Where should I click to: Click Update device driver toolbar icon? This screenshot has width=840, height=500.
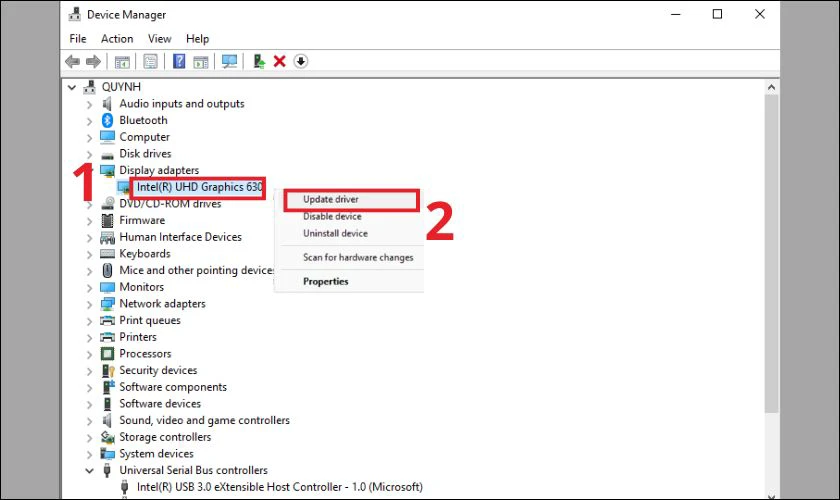coord(259,61)
